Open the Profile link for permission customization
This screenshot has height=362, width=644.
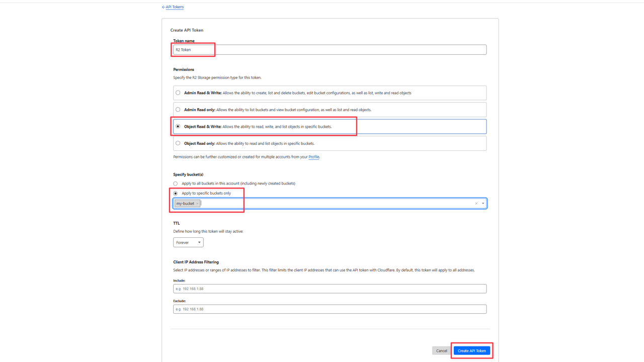[313, 156]
